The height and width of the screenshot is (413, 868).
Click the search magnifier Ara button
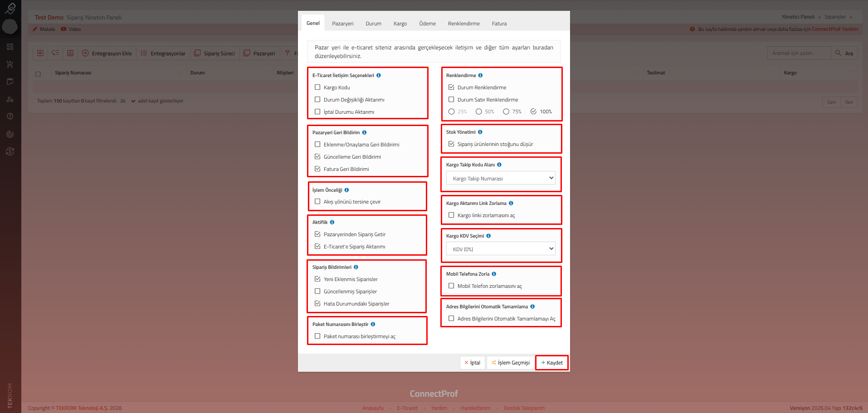click(x=844, y=53)
